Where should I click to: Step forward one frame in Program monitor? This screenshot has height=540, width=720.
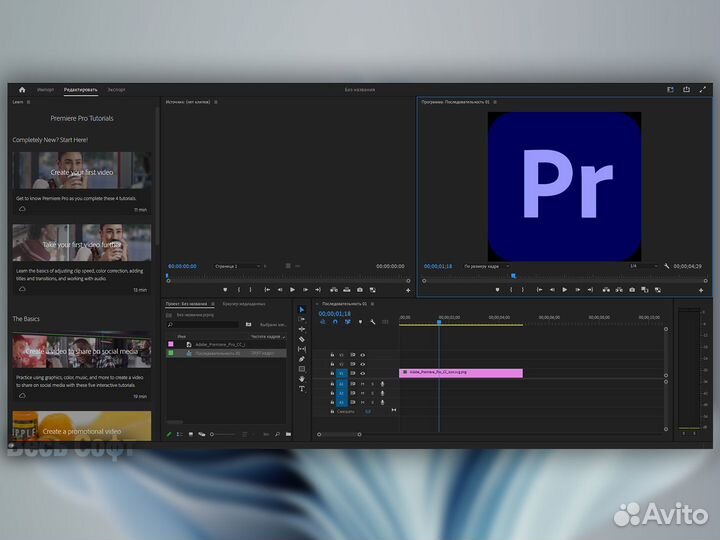(577, 290)
